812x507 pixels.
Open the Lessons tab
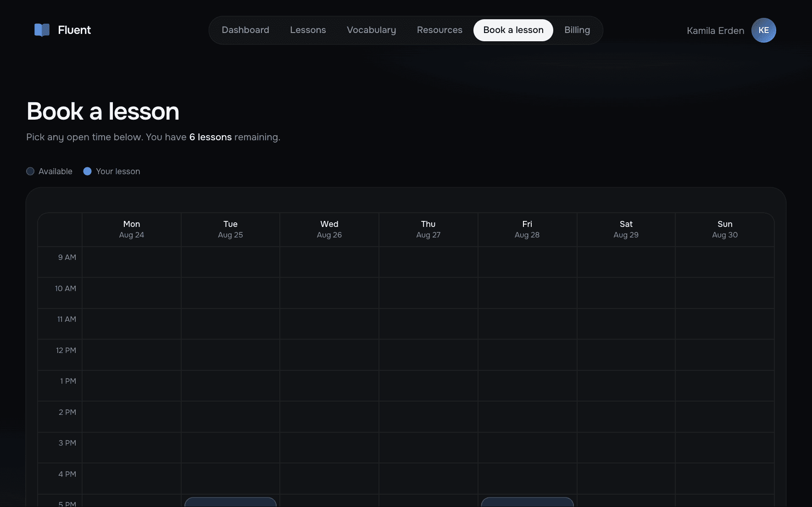[x=308, y=30]
